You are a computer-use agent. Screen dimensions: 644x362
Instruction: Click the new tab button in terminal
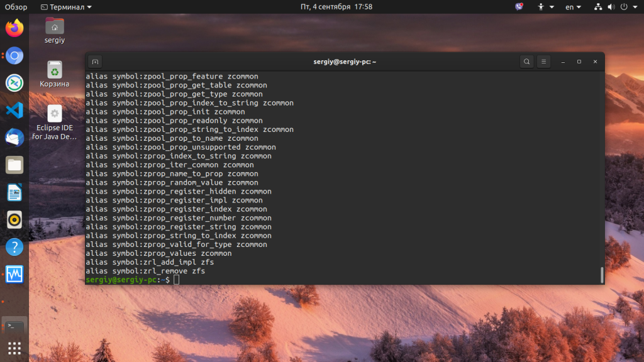(x=95, y=62)
